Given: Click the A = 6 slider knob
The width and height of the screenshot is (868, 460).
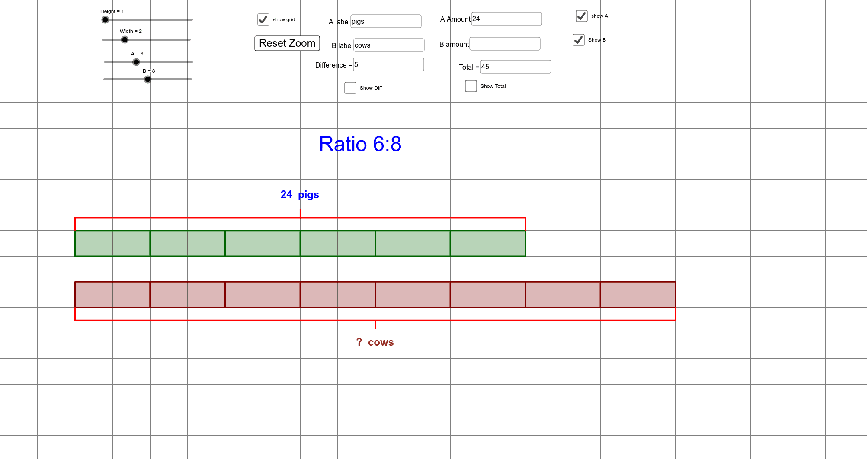Looking at the screenshot, I should click(136, 62).
